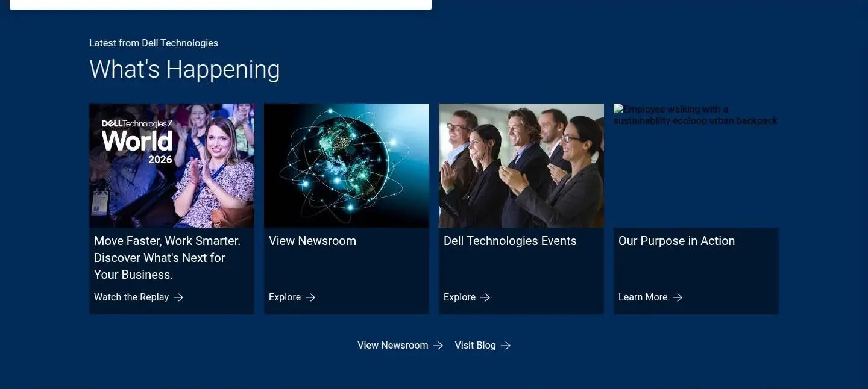This screenshot has width=868, height=389.
Task: Click the 'View Newsroom' card title
Action: point(312,241)
